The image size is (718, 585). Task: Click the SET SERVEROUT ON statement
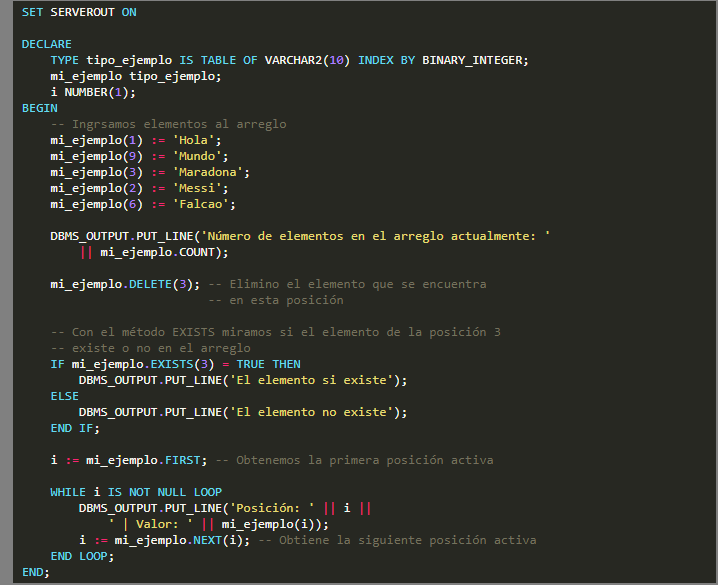point(79,12)
